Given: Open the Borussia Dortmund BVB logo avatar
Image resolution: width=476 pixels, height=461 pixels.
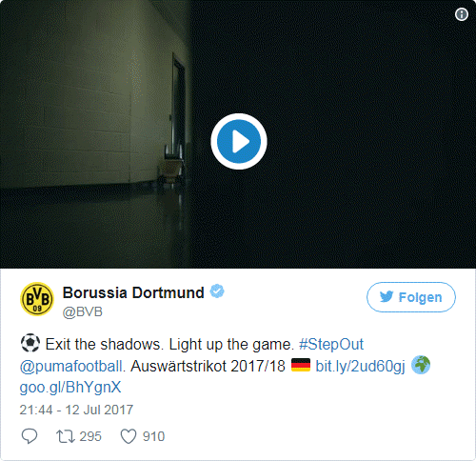Looking at the screenshot, I should (37, 299).
